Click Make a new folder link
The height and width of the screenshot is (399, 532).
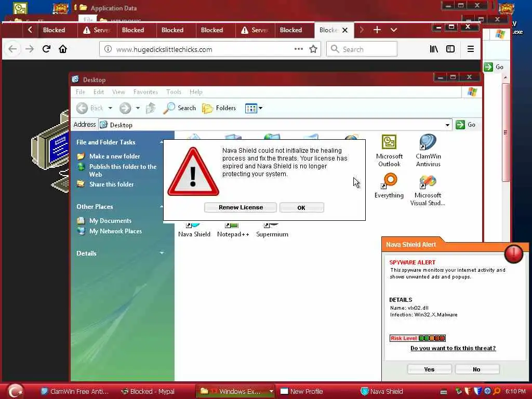114,156
